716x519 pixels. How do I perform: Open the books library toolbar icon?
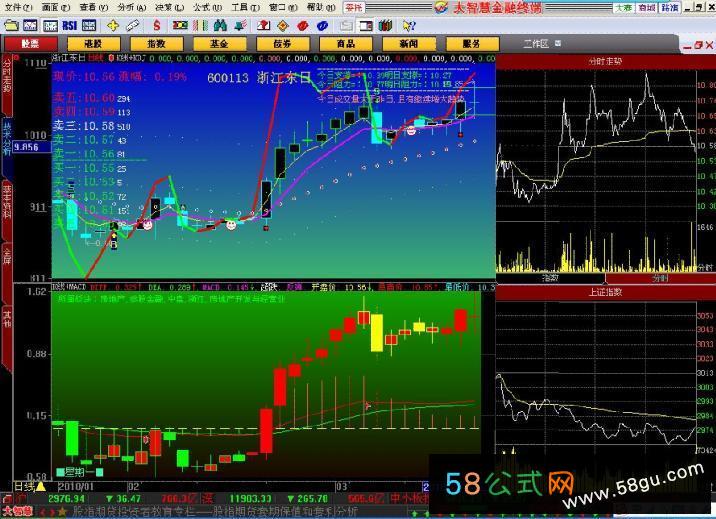385,26
